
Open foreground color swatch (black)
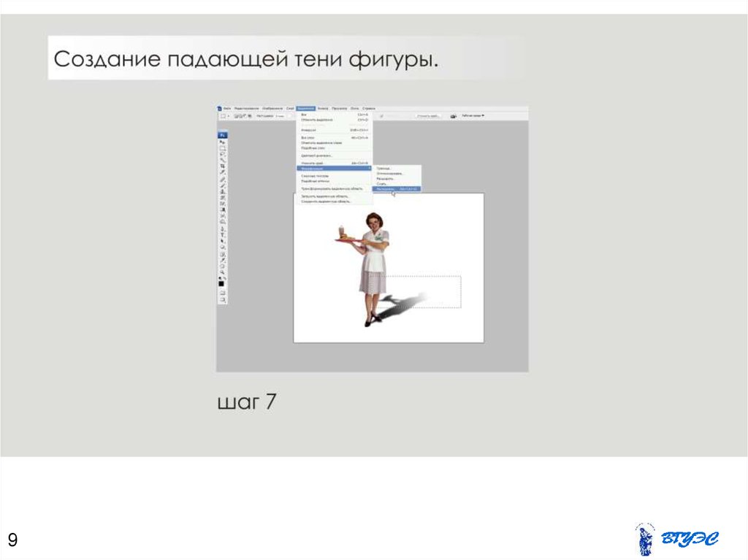coord(221,284)
